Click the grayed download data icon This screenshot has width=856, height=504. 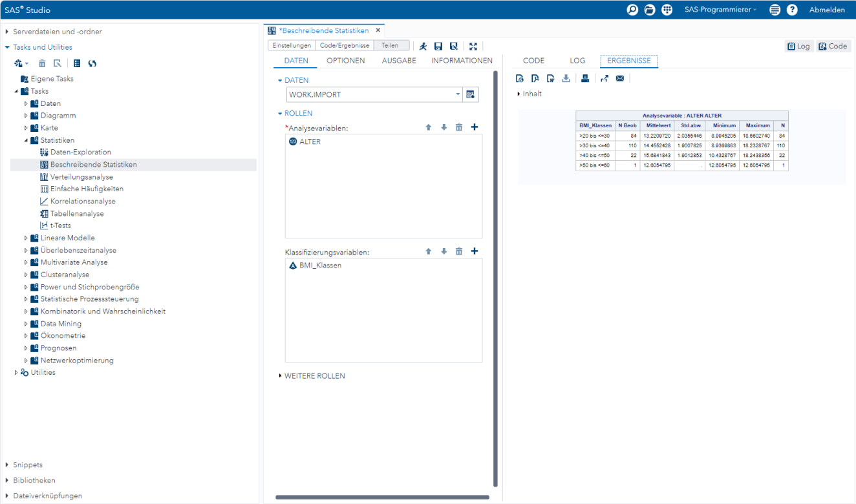coord(566,78)
